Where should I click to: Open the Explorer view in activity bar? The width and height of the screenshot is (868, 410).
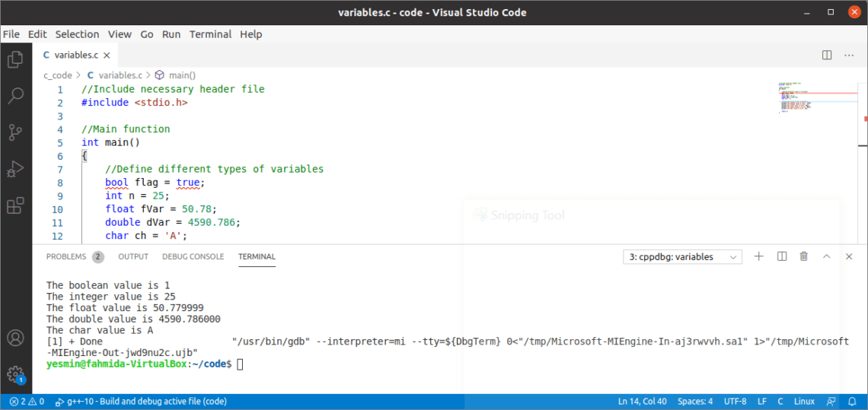click(15, 59)
